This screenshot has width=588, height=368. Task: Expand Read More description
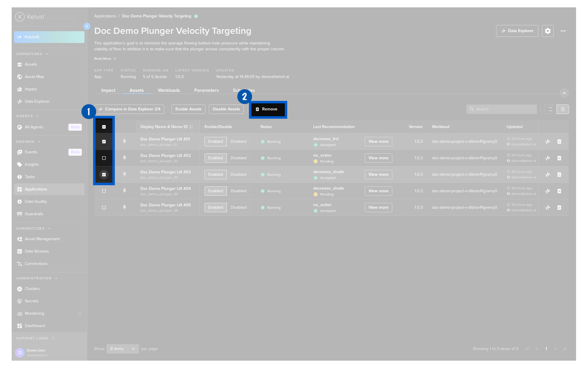tap(105, 59)
